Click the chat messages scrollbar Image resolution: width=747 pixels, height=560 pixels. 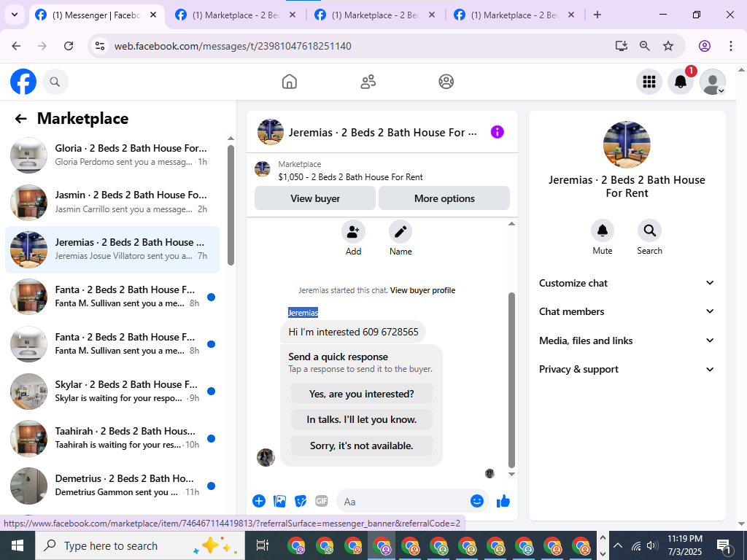point(511,380)
